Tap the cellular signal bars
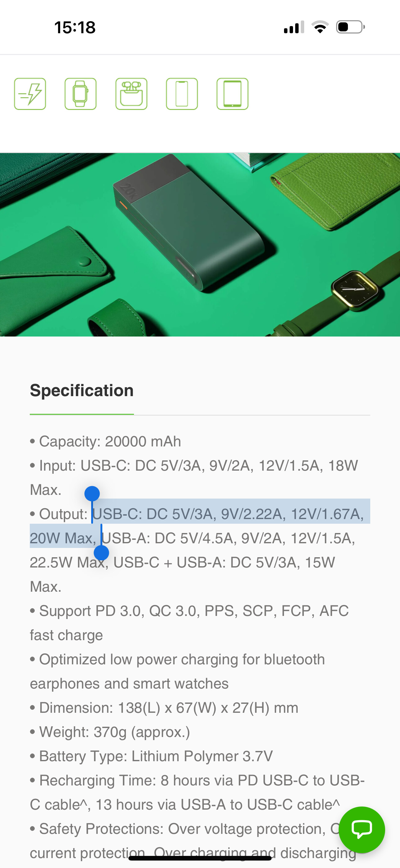The image size is (400, 868). pos(294,27)
